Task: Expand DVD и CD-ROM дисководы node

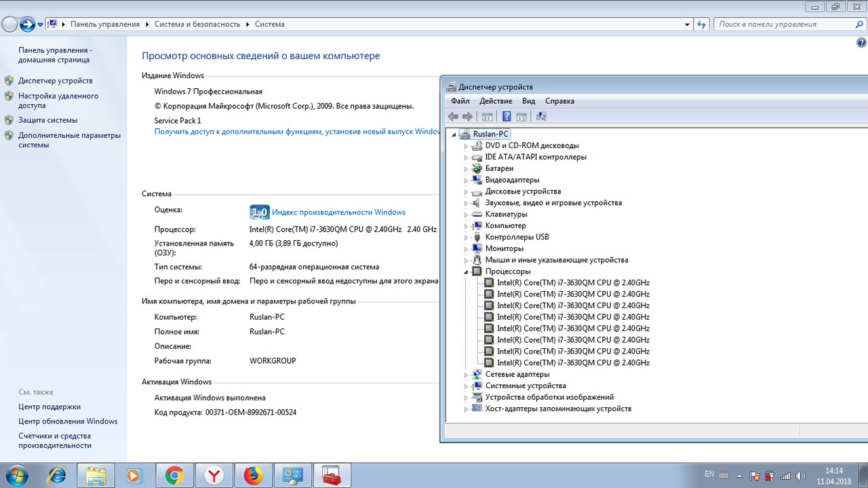Action: pos(466,146)
